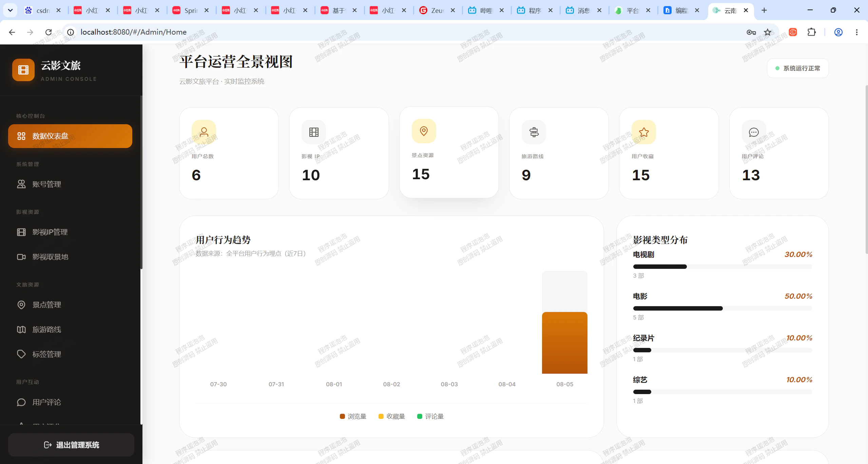868x464 pixels.
Task: Open the 数据仪表盘 dashboard menu item
Action: coord(70,136)
